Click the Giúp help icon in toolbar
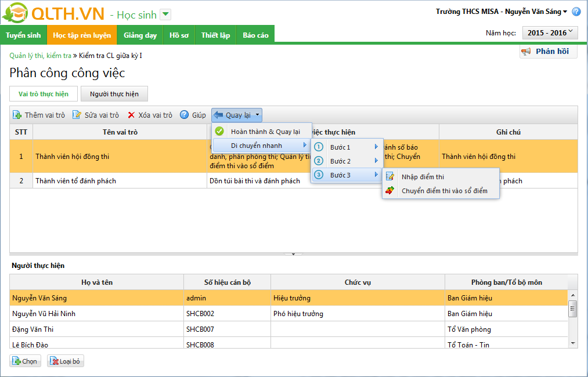This screenshot has height=377, width=588. (185, 115)
